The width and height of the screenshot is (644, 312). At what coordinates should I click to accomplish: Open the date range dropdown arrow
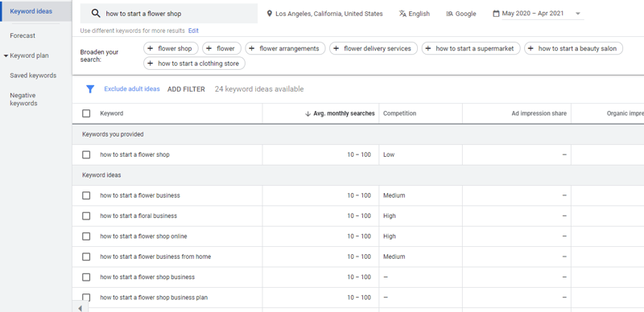578,14
